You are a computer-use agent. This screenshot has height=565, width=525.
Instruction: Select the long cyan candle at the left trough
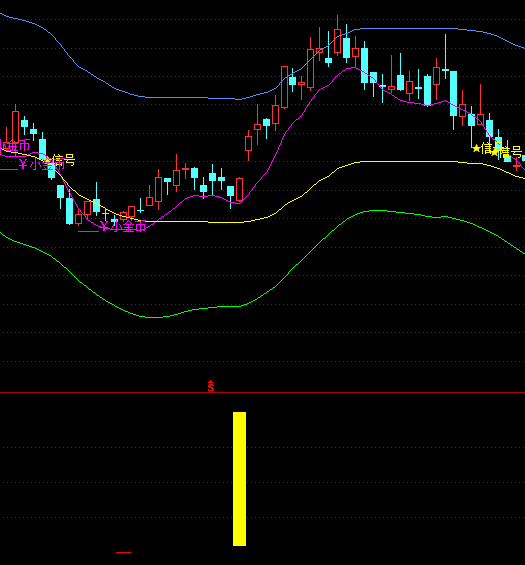coord(69,211)
